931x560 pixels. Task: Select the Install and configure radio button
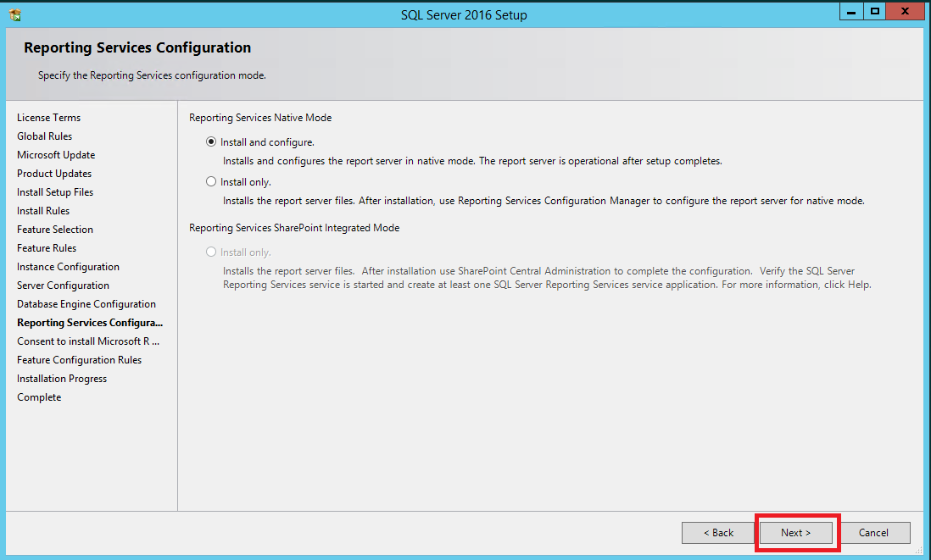coord(211,141)
